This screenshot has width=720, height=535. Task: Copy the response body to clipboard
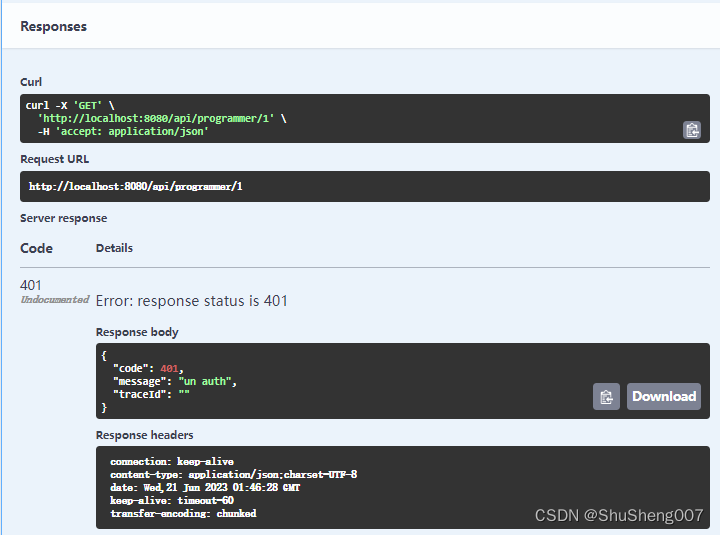pos(606,396)
